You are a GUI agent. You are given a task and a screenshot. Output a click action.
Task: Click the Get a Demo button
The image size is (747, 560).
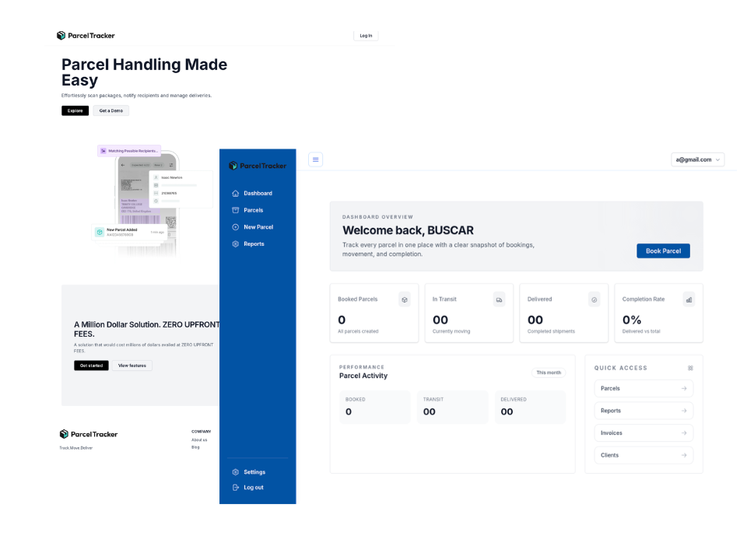click(x=110, y=110)
